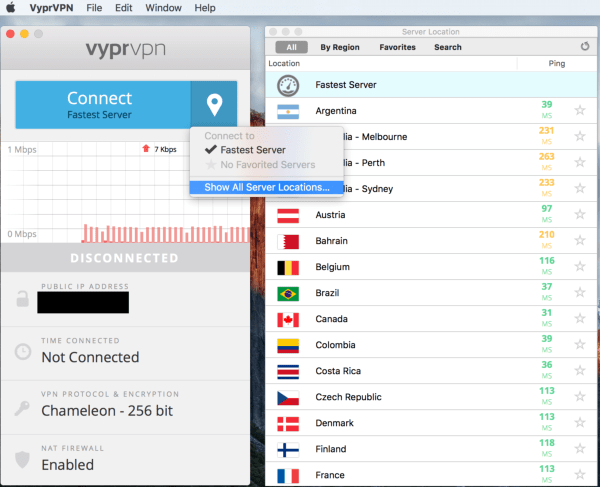
Task: Toggle the France favorite star
Action: (580, 474)
